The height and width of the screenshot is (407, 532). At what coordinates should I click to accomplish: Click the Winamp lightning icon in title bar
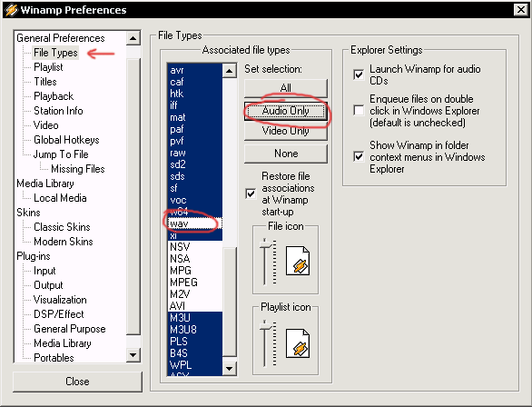[11, 9]
